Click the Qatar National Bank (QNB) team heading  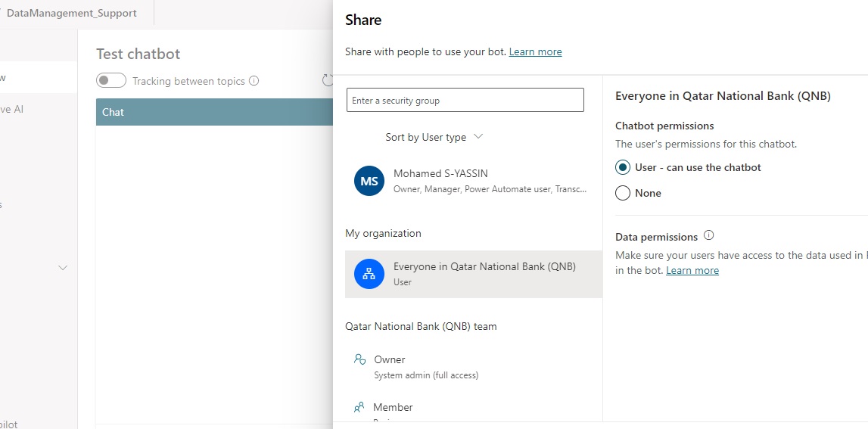click(421, 326)
